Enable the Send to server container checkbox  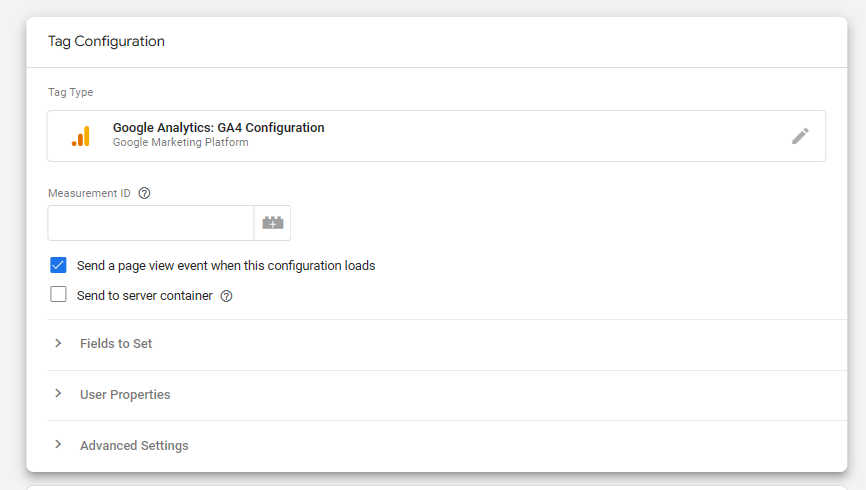[x=58, y=295]
